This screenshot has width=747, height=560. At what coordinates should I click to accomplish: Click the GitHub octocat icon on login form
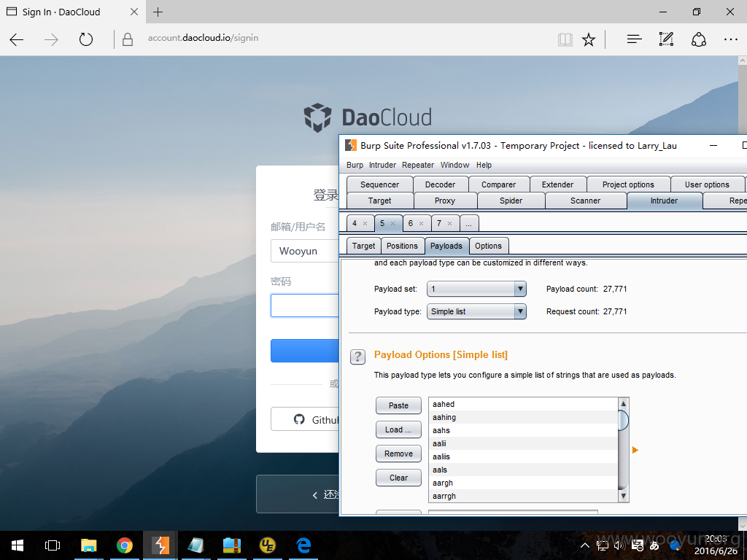(x=299, y=419)
